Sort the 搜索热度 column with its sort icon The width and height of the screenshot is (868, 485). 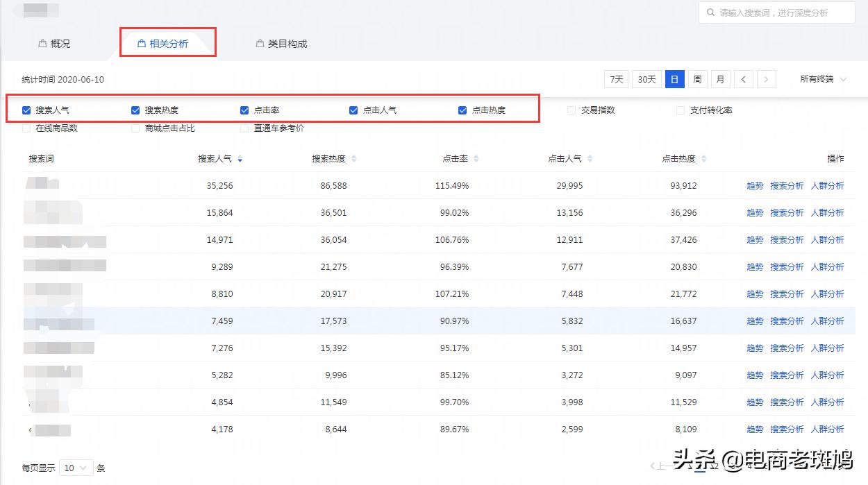pyautogui.click(x=353, y=158)
